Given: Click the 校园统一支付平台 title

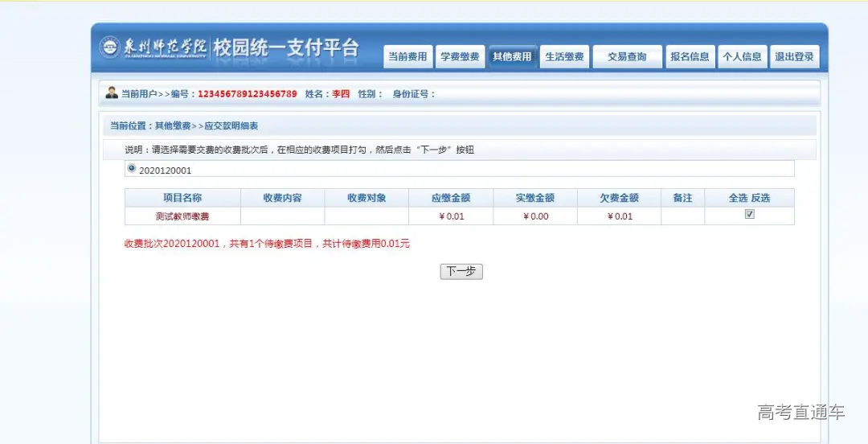Looking at the screenshot, I should click(286, 47).
